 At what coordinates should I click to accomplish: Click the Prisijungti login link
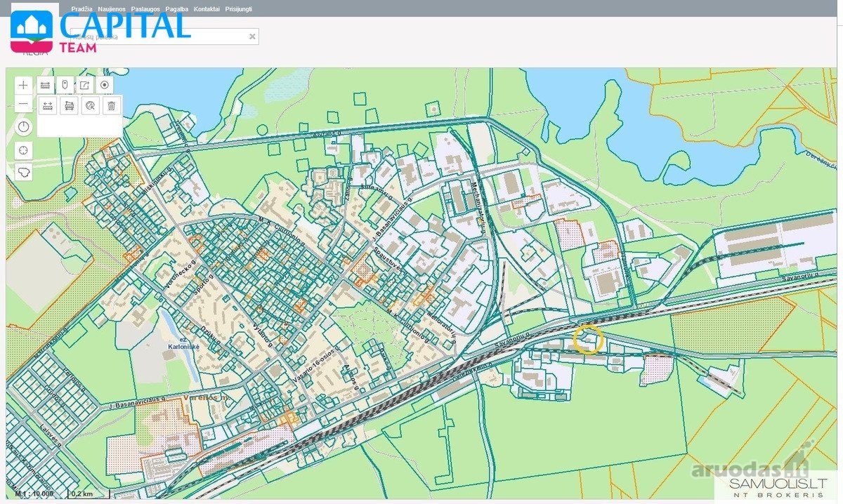coord(239,9)
